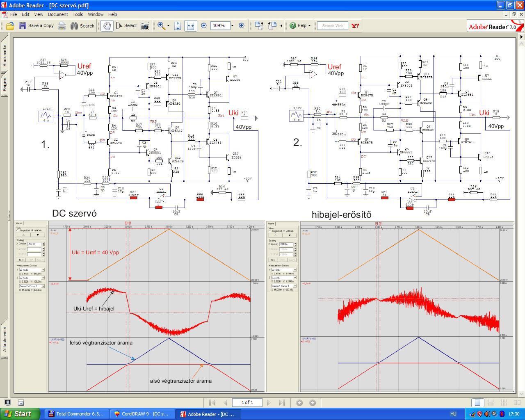This screenshot has height=420, width=525.
Task: Print the document using the printer icon
Action: coord(62,25)
